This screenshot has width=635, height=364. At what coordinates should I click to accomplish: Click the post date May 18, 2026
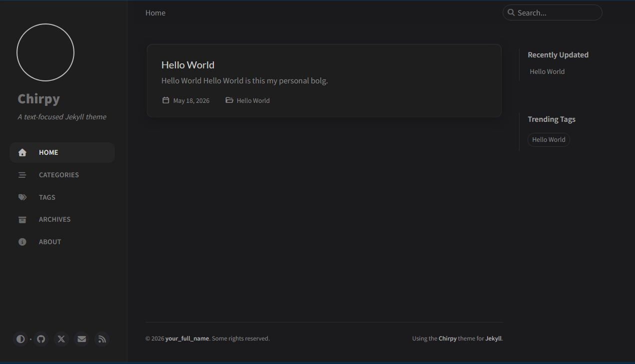click(x=191, y=101)
